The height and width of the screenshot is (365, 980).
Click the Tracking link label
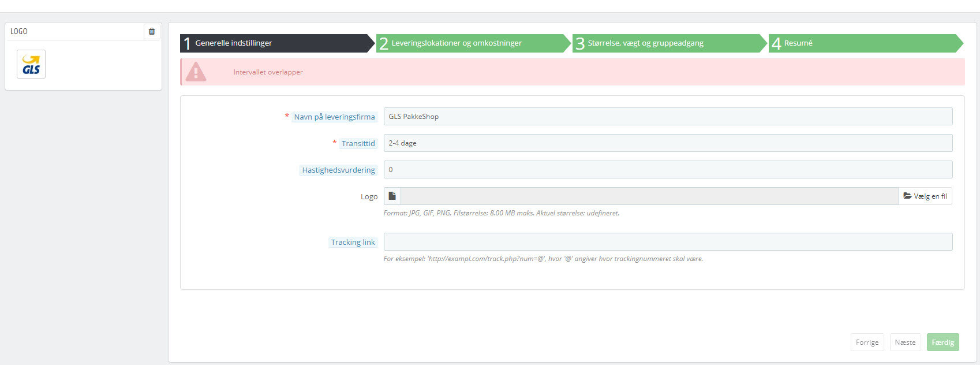pyautogui.click(x=353, y=242)
